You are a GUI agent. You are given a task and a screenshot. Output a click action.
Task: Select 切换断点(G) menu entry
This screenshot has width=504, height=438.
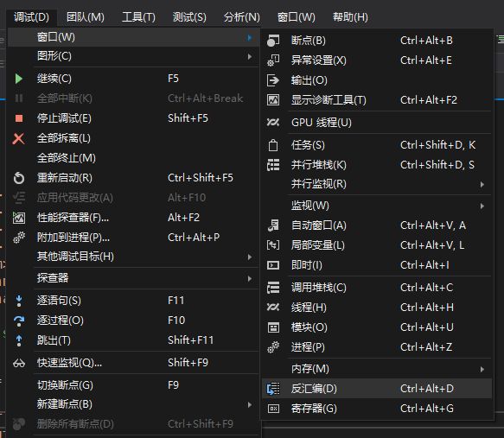pos(133,385)
